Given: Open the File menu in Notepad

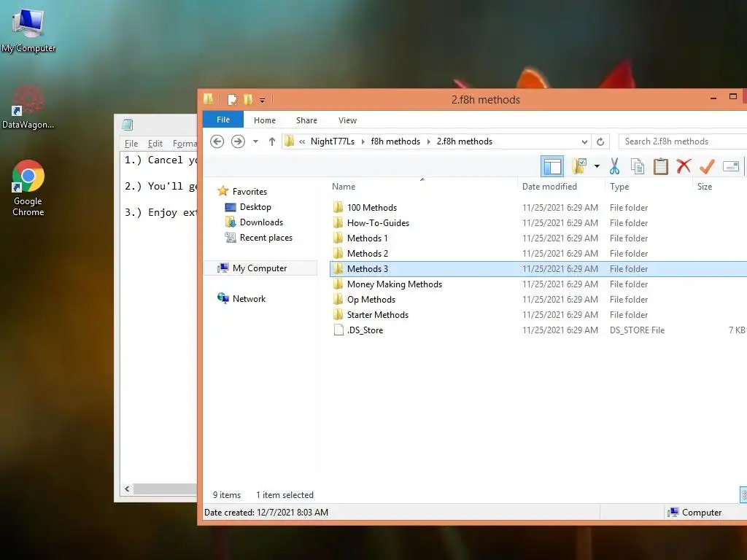Looking at the screenshot, I should 131,144.
